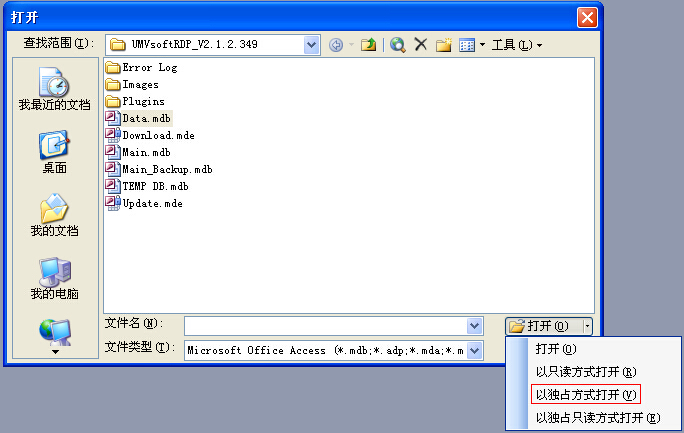Select the Images folder

coord(132,85)
